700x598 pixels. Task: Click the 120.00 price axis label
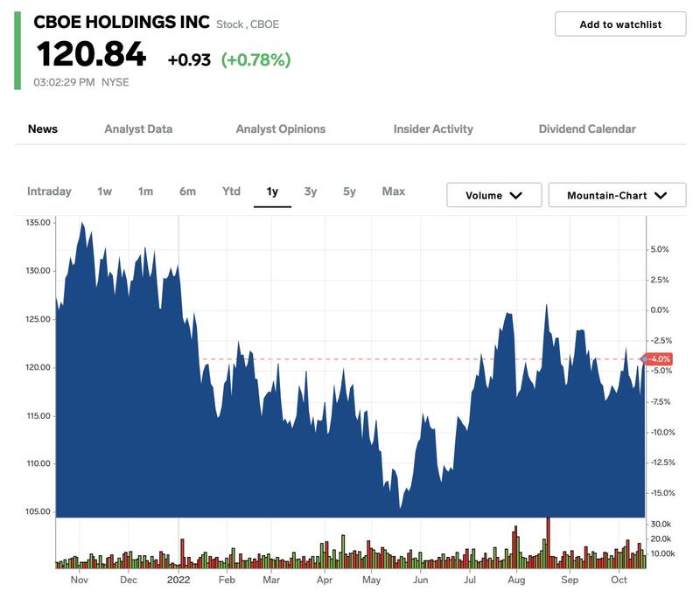pos(38,367)
